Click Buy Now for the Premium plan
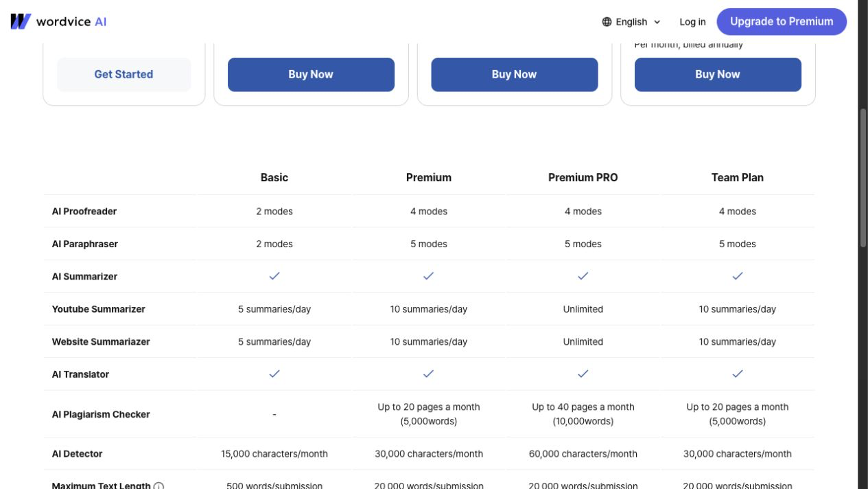The height and width of the screenshot is (489, 868). [x=311, y=74]
